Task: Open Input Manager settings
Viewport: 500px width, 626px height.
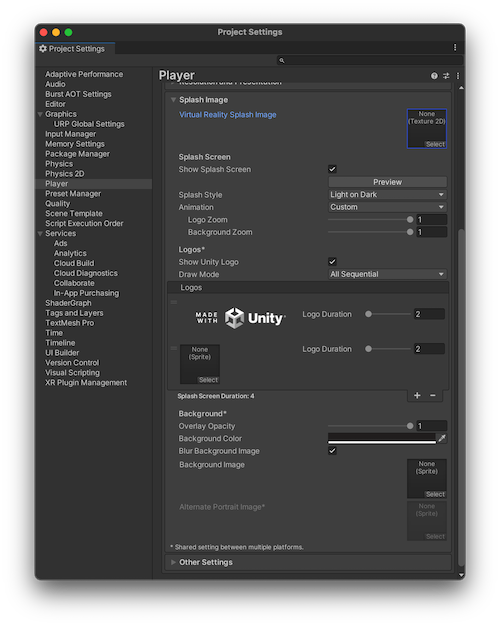Action: (70, 134)
